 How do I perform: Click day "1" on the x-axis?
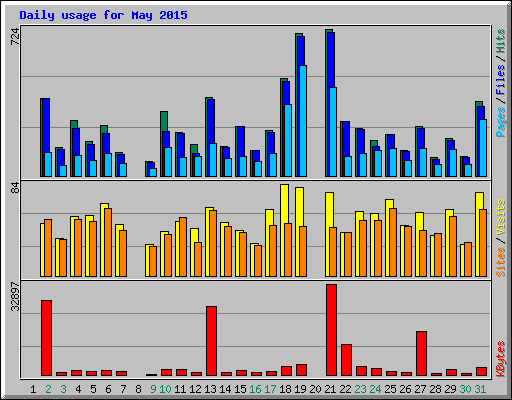tap(33, 389)
